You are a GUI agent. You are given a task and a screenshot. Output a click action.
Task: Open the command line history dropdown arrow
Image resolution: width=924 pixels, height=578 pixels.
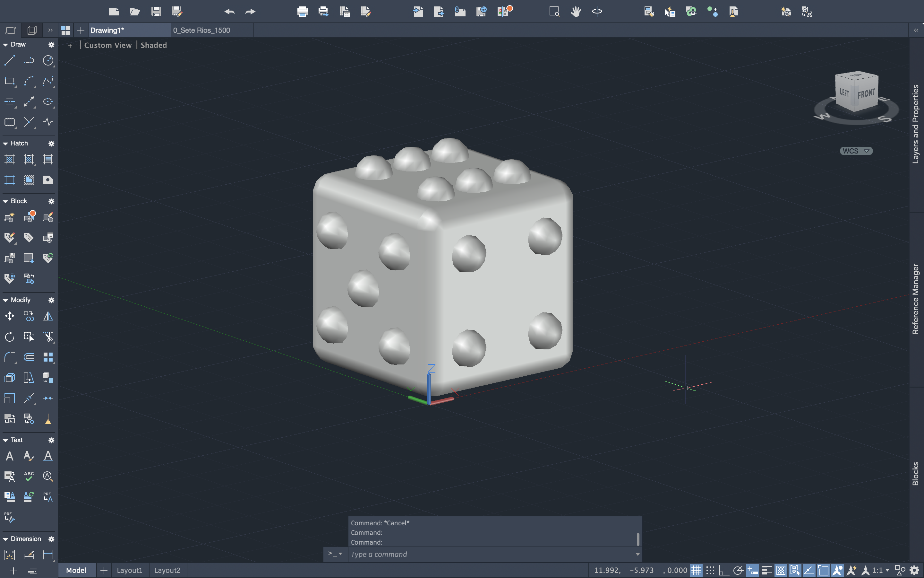(637, 554)
